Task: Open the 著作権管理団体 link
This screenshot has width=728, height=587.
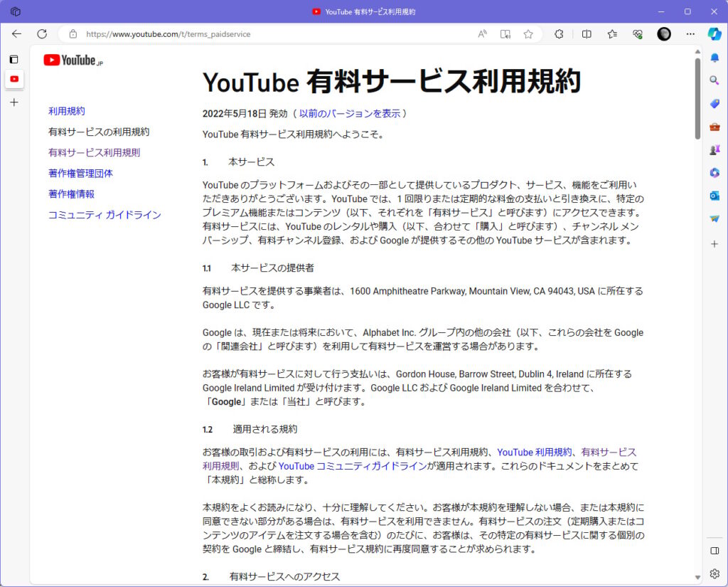Action: (81, 174)
